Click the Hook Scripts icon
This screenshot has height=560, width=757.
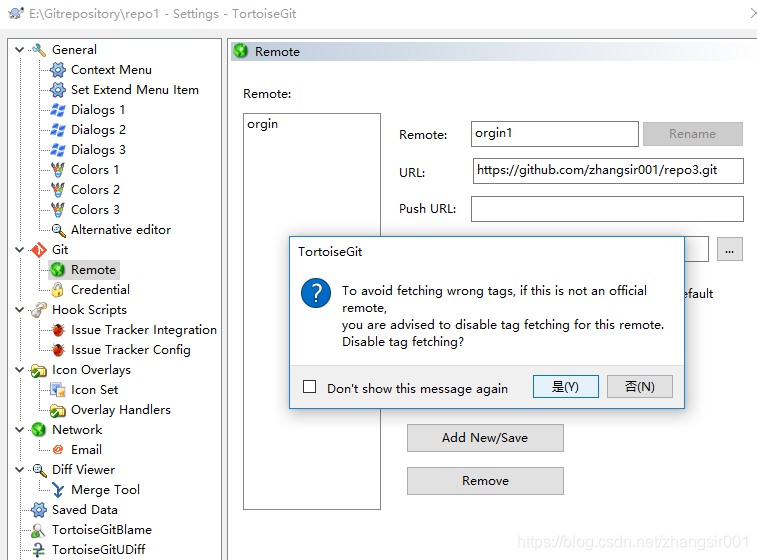click(39, 310)
